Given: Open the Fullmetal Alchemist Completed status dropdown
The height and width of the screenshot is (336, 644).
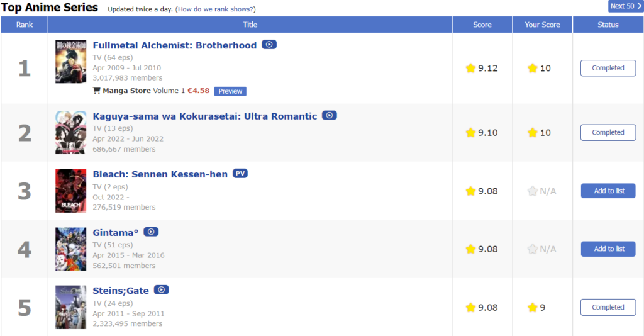Looking at the screenshot, I should click(608, 68).
